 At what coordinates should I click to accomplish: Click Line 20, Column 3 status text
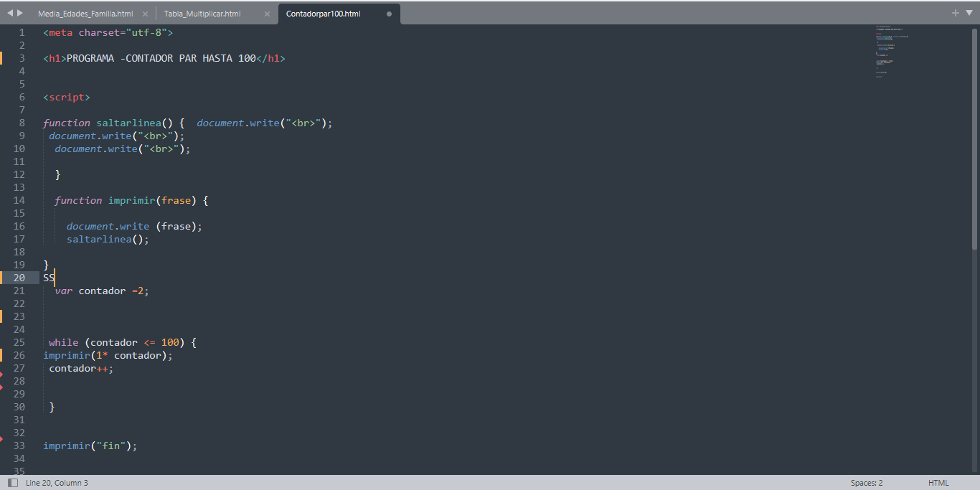57,483
